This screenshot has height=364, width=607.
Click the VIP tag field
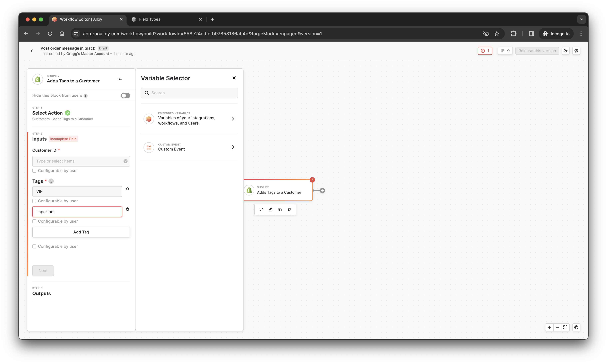(x=77, y=191)
